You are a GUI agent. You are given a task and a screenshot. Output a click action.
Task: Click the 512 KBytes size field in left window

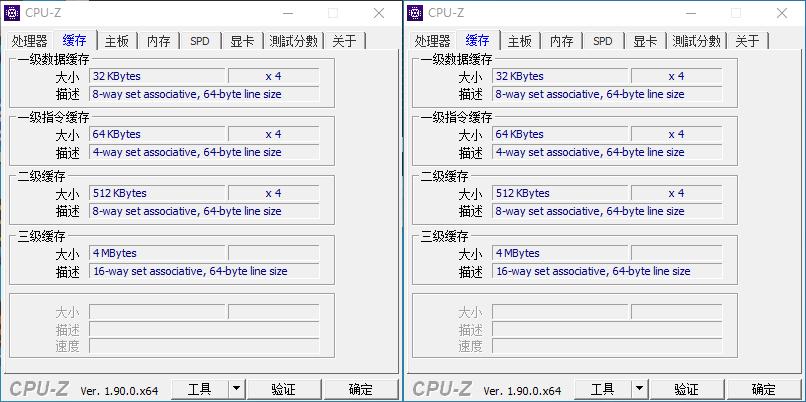(x=157, y=193)
